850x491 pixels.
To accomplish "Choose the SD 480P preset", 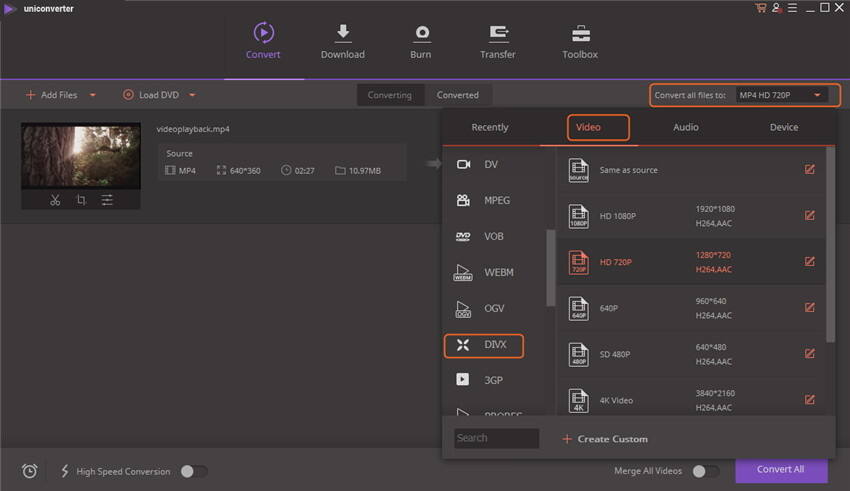I will pyautogui.click(x=691, y=354).
